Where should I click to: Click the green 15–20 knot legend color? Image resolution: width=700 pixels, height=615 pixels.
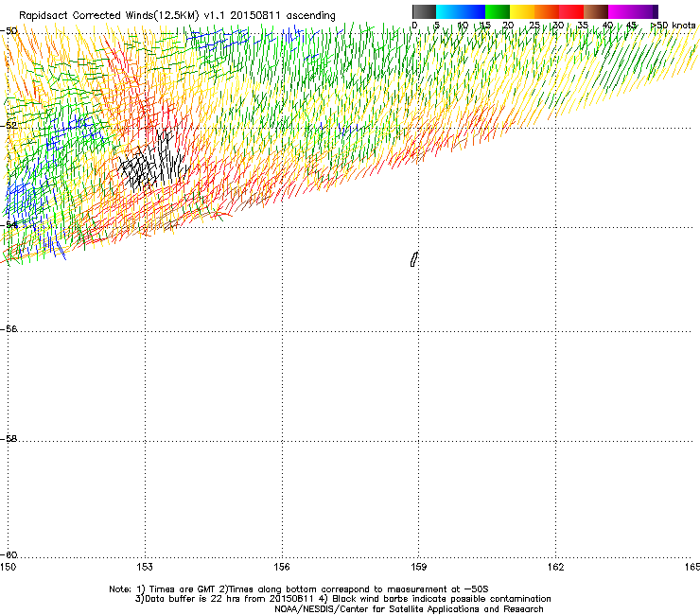pos(498,11)
